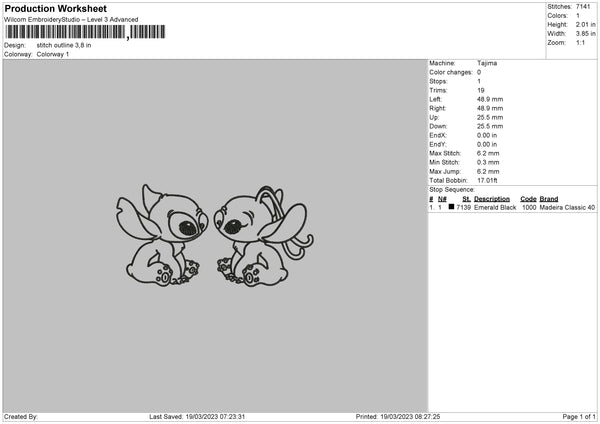Click the Machine value Tajima
600x424 pixels.
pyautogui.click(x=487, y=63)
